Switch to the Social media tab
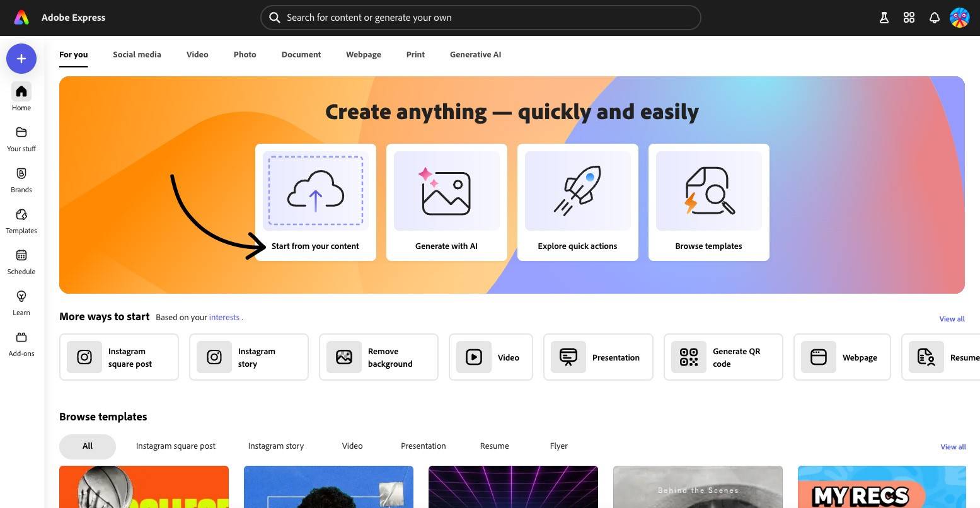Image resolution: width=980 pixels, height=508 pixels. 137,54
